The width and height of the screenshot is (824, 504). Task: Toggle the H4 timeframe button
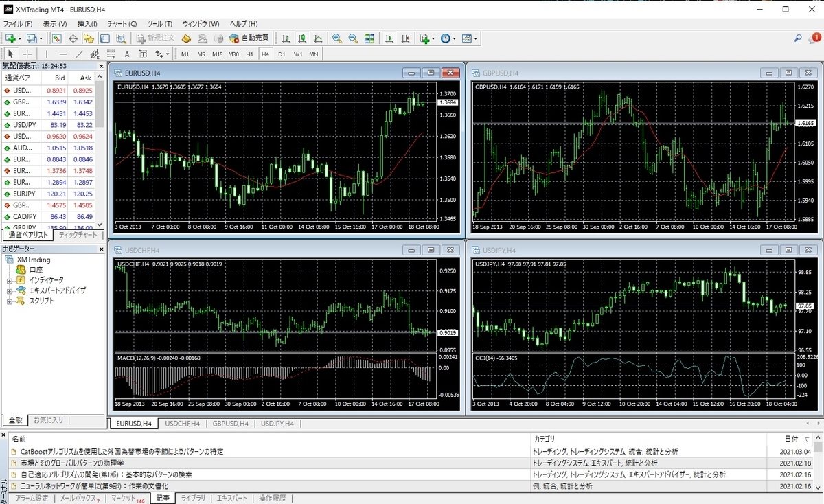pos(265,54)
